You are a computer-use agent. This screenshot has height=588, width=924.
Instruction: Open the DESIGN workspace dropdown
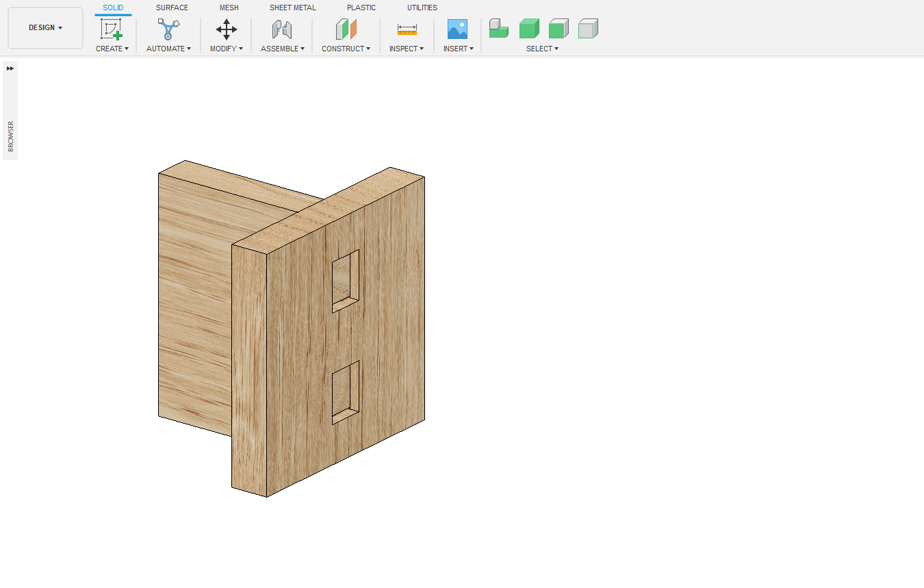click(x=45, y=28)
